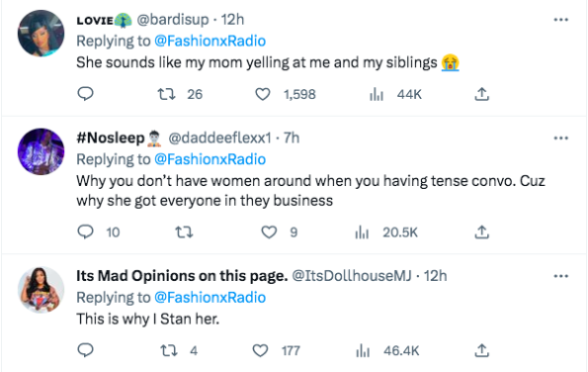588x372 pixels.
Task: Open the LOVIE profile avatar
Action: point(41,33)
